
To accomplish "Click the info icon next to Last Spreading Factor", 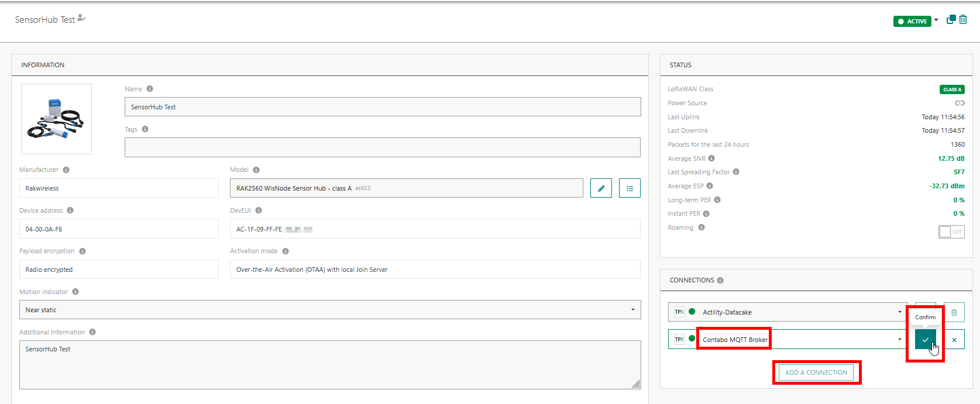I will click(x=736, y=172).
